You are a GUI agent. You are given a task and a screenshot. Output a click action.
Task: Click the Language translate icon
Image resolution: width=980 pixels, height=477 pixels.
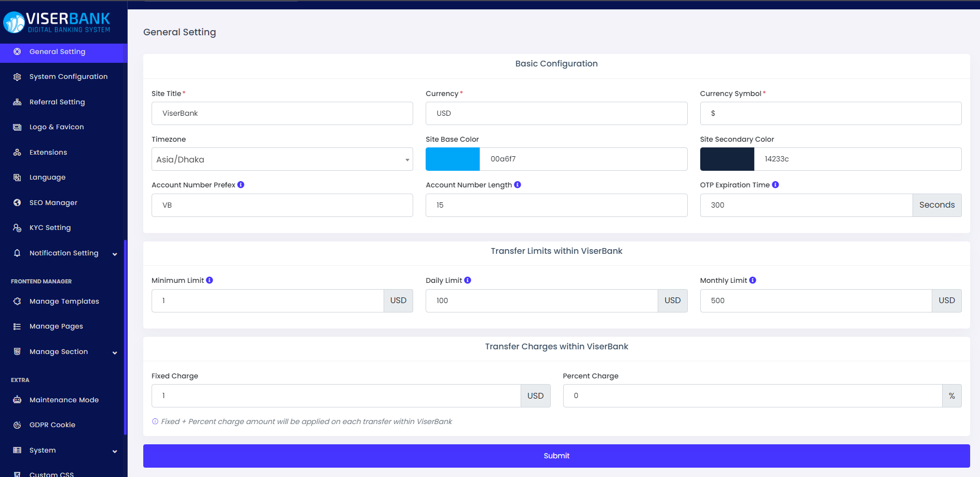17,178
